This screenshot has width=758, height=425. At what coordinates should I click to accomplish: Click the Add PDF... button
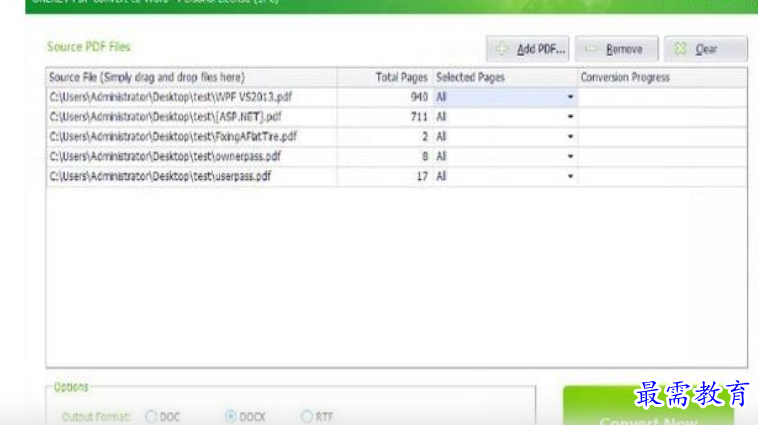click(x=527, y=49)
